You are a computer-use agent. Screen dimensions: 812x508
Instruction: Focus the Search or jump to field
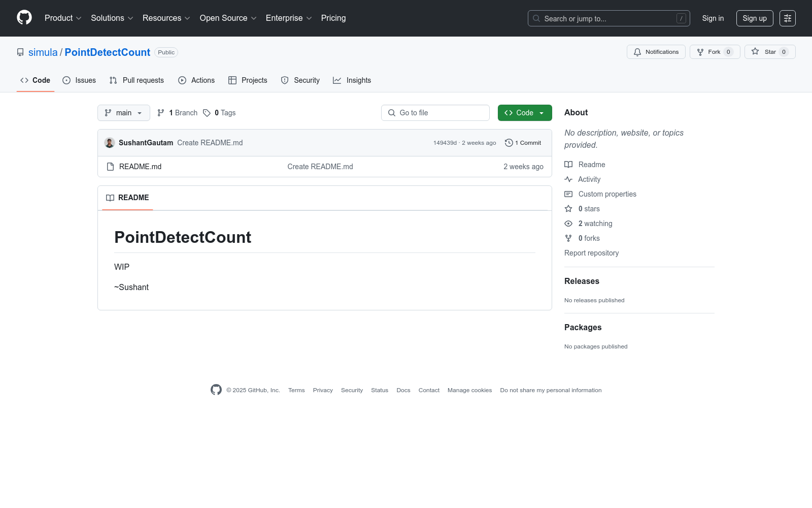(x=609, y=18)
